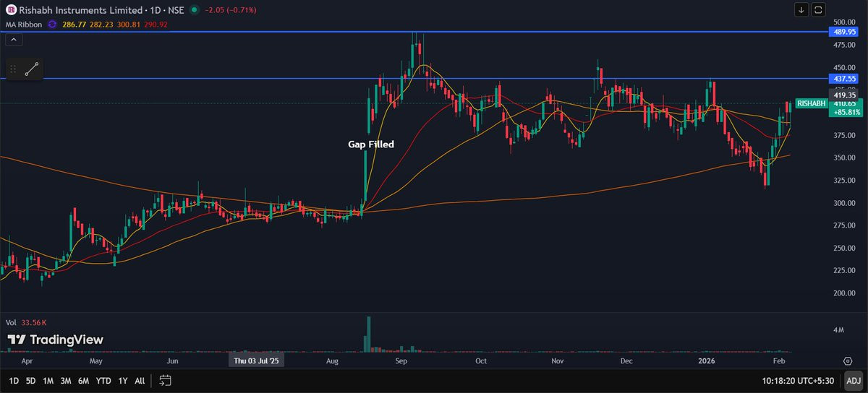
Task: Click the volume value 33.56K
Action: pos(34,323)
